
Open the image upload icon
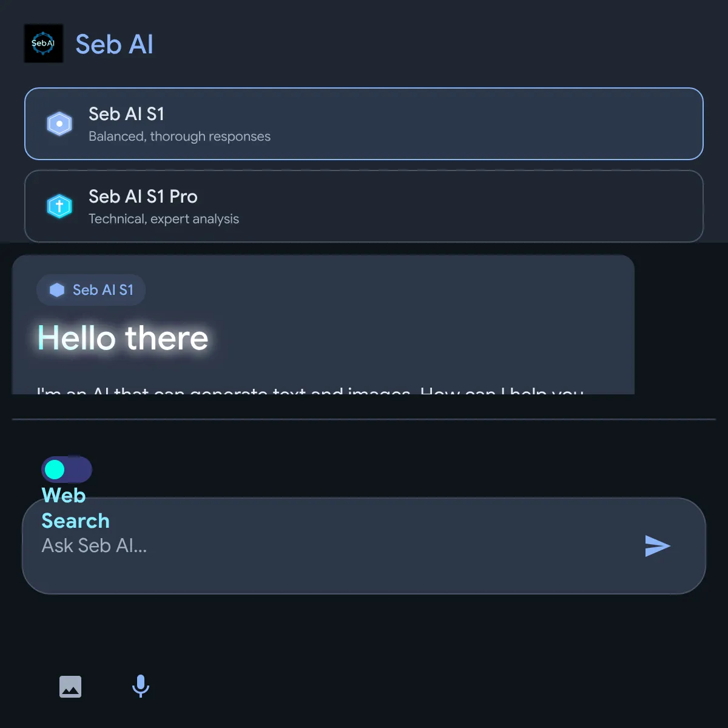click(x=70, y=687)
